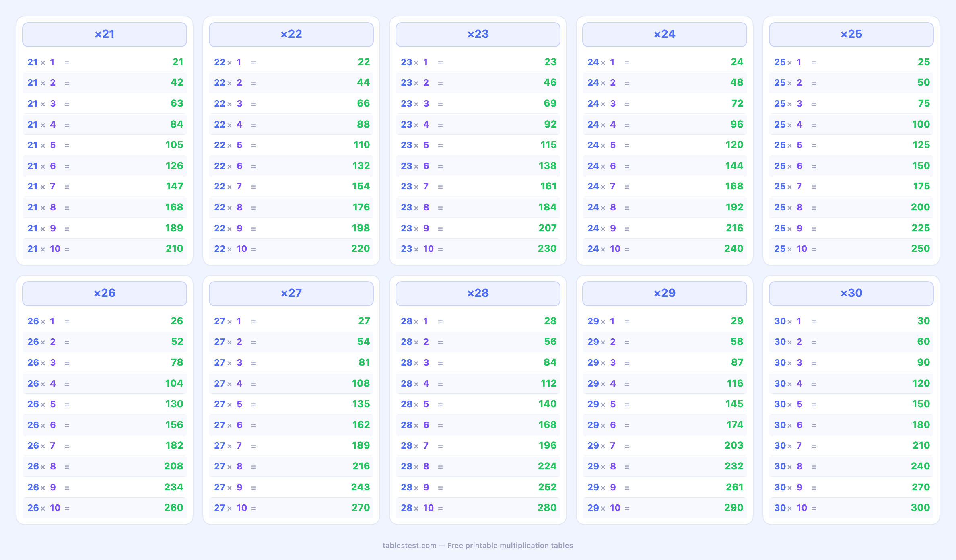The width and height of the screenshot is (956, 560).
Task: Select the 26 × 8 row
Action: pyautogui.click(x=105, y=466)
